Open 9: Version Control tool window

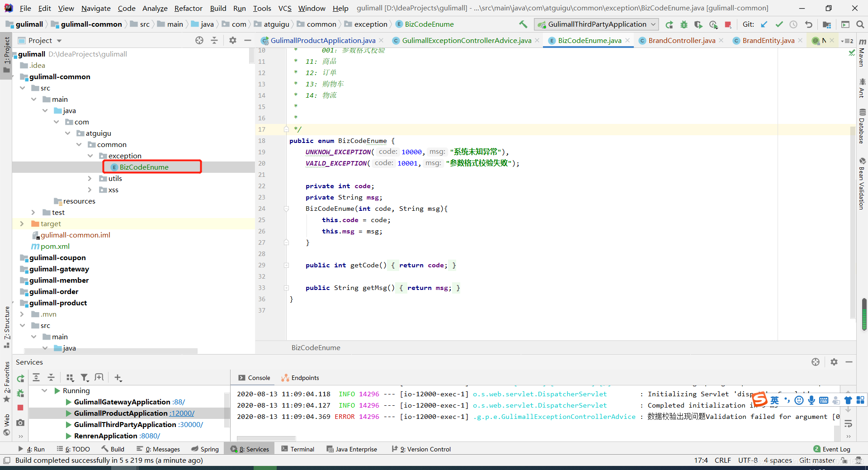pos(421,449)
